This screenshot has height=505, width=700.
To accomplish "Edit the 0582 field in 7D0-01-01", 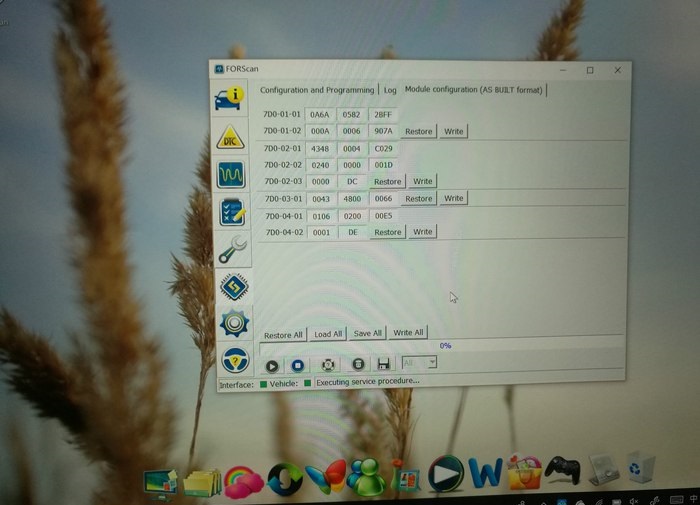I will tap(351, 115).
